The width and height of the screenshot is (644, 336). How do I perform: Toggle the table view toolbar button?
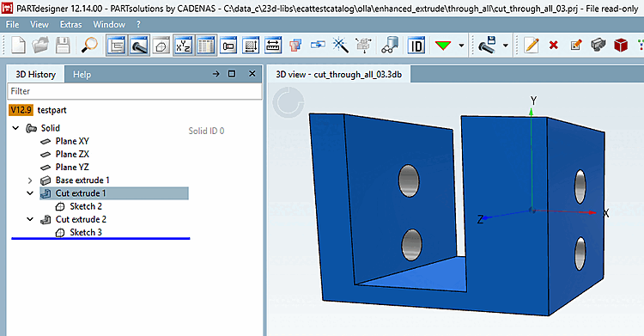pos(206,46)
